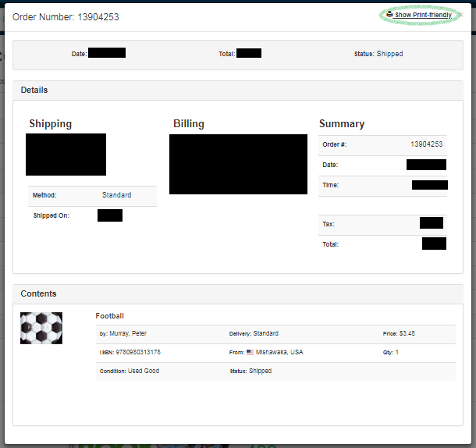Screen dimensions: 476x448
Task: Click the Summary heading
Action: click(x=342, y=123)
